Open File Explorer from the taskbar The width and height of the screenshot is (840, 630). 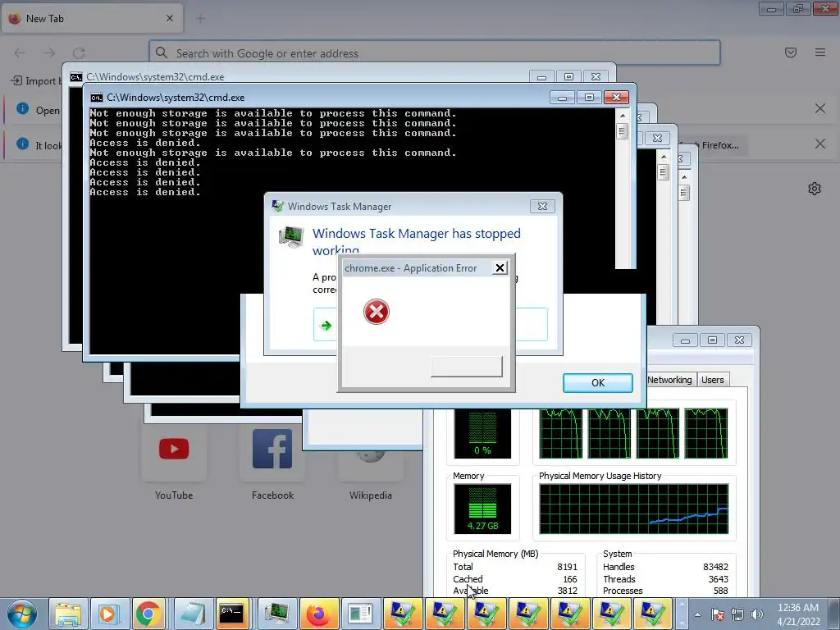(x=68, y=614)
